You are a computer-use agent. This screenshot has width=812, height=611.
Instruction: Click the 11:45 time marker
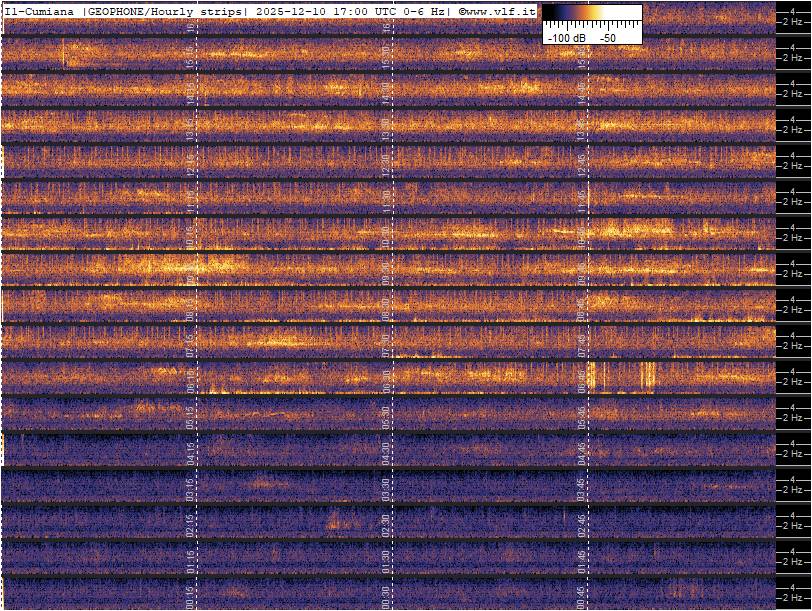point(582,199)
